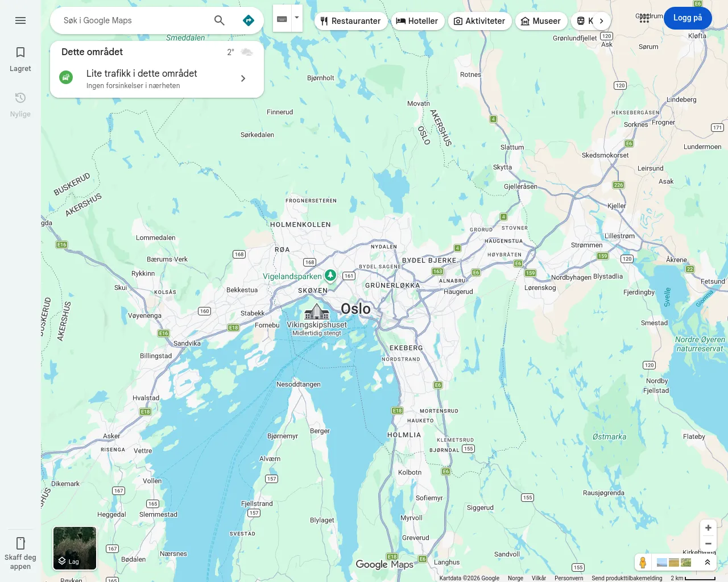Viewport: 728px width, 582px height.
Task: Click the Lørenskog map label
Action: 540,288
